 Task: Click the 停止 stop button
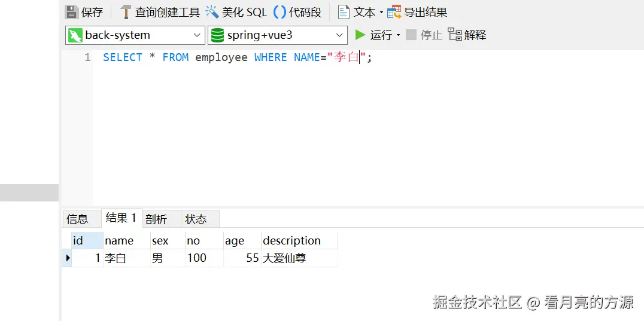coord(424,35)
